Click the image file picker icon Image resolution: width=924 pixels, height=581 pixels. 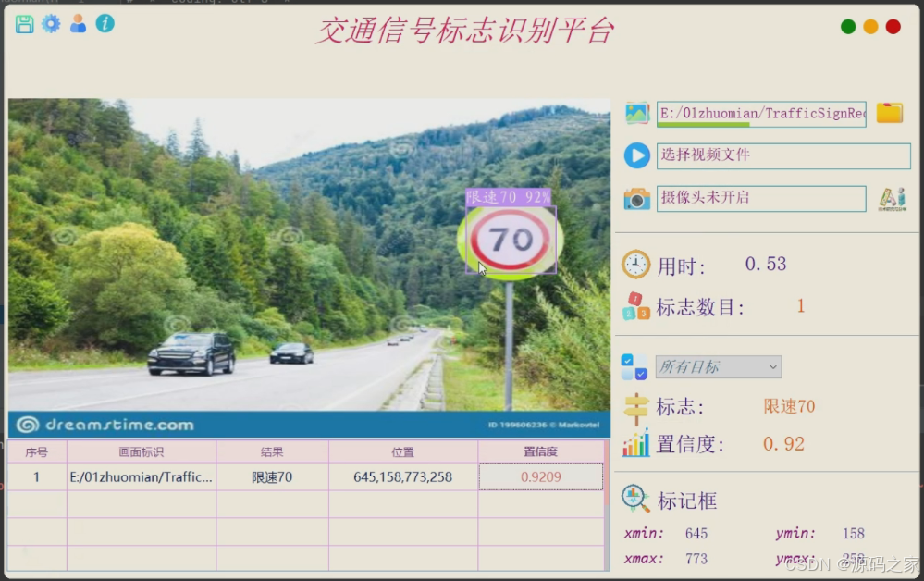[x=634, y=111]
